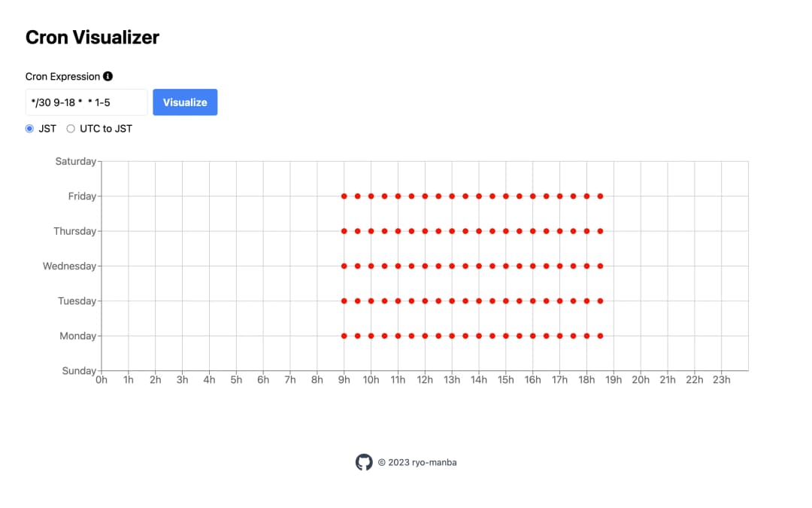Select the JST radio button
Screen dimensions: 812x508
[30, 129]
